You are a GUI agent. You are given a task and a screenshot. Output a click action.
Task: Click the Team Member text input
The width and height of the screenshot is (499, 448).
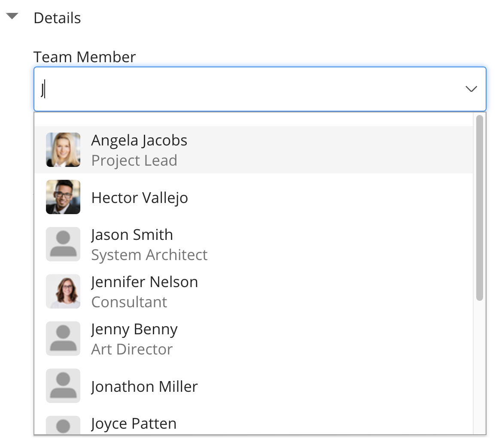coord(249,89)
